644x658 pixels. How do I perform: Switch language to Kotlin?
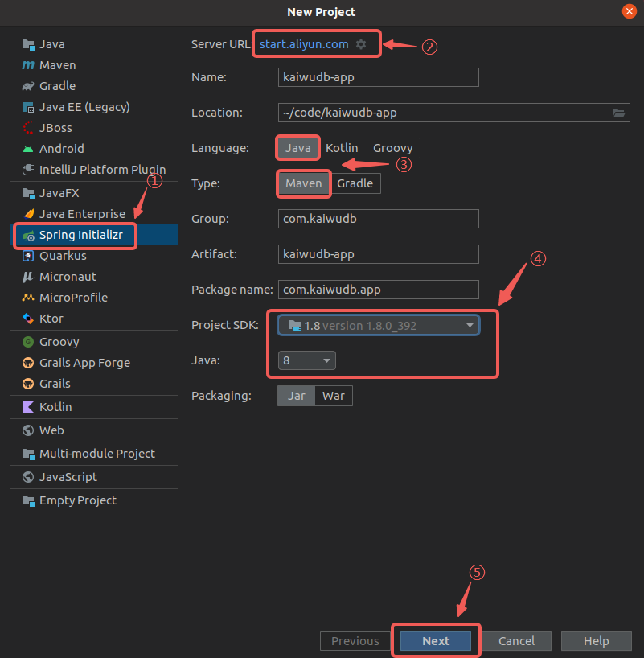342,148
